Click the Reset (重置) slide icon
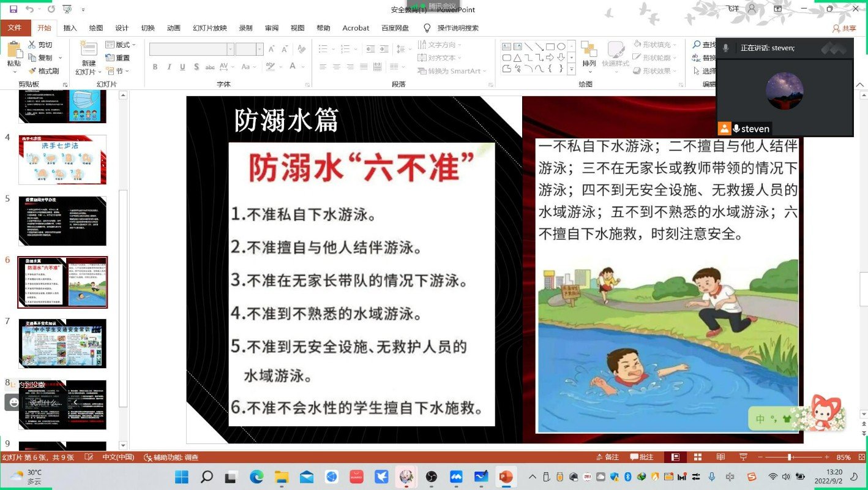The width and height of the screenshot is (868, 490). 110,58
